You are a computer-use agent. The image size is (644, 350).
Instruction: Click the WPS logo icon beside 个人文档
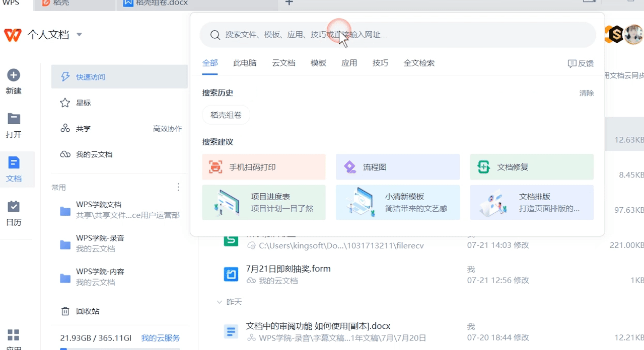[x=13, y=35]
